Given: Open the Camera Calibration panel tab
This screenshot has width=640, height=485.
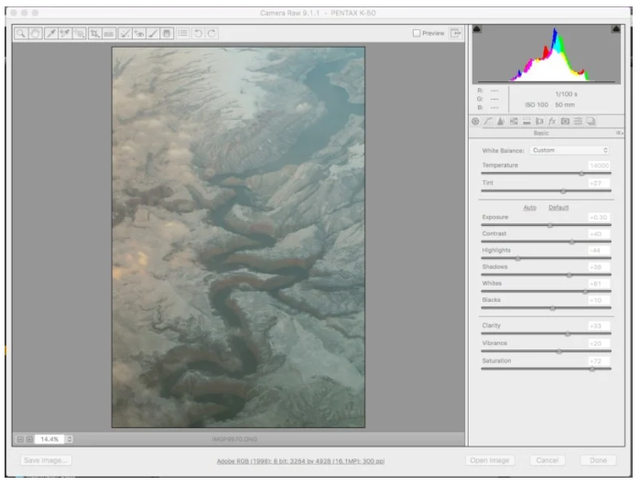Looking at the screenshot, I should coord(565,121).
